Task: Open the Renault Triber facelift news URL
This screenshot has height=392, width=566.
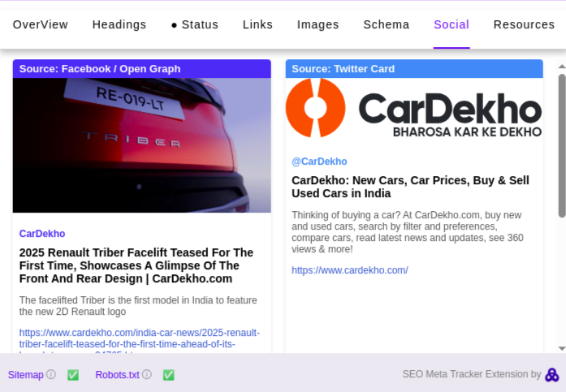Action: [140, 341]
